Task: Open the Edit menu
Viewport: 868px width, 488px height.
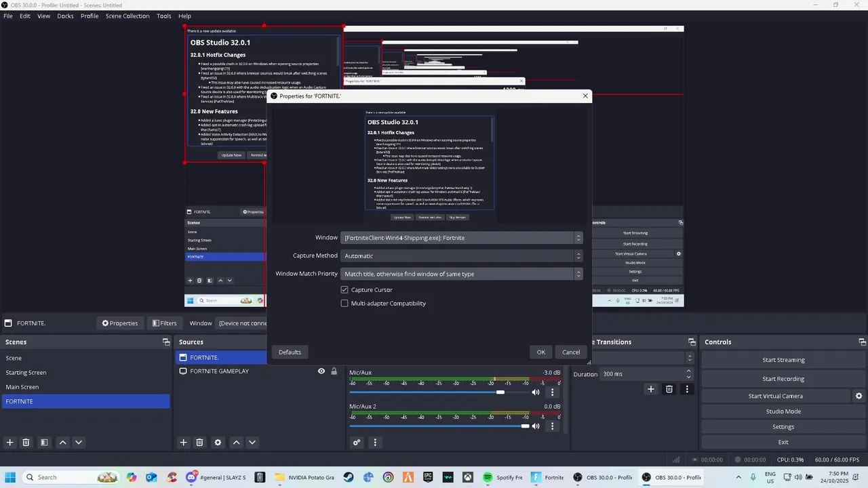Action: [25, 16]
